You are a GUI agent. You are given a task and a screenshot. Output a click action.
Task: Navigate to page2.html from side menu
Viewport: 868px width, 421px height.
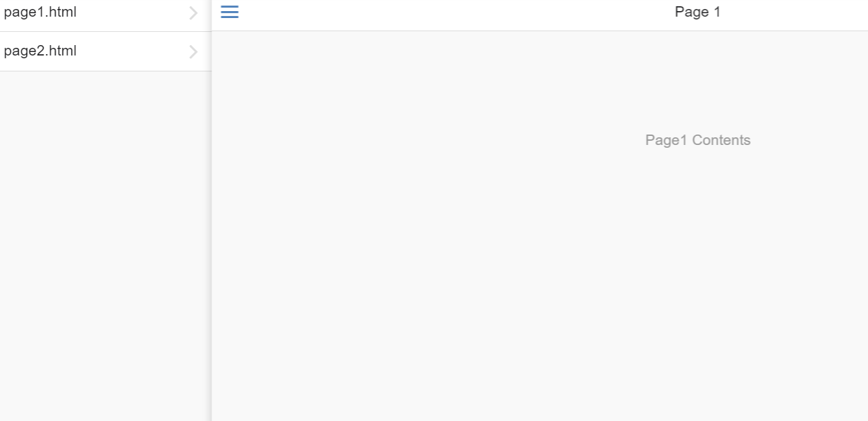click(105, 51)
